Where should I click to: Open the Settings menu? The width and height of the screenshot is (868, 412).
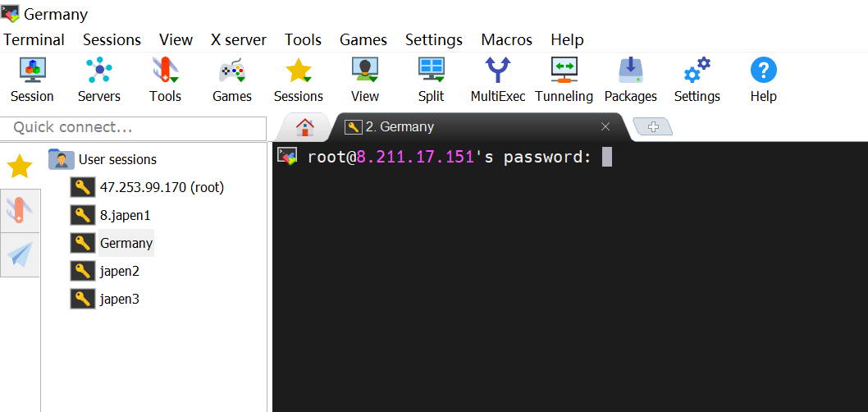point(434,40)
